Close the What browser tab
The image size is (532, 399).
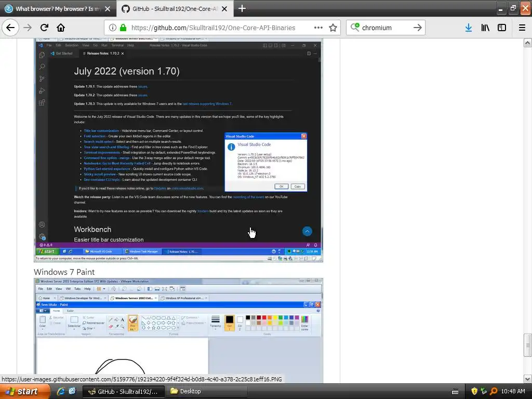click(x=108, y=9)
